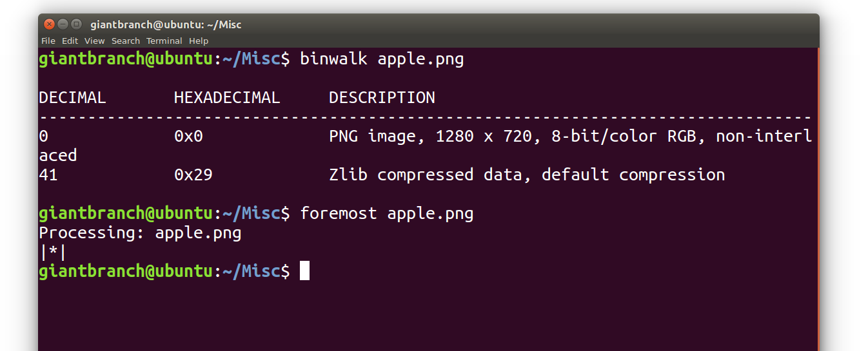Open the View menu

pyautogui.click(x=94, y=41)
